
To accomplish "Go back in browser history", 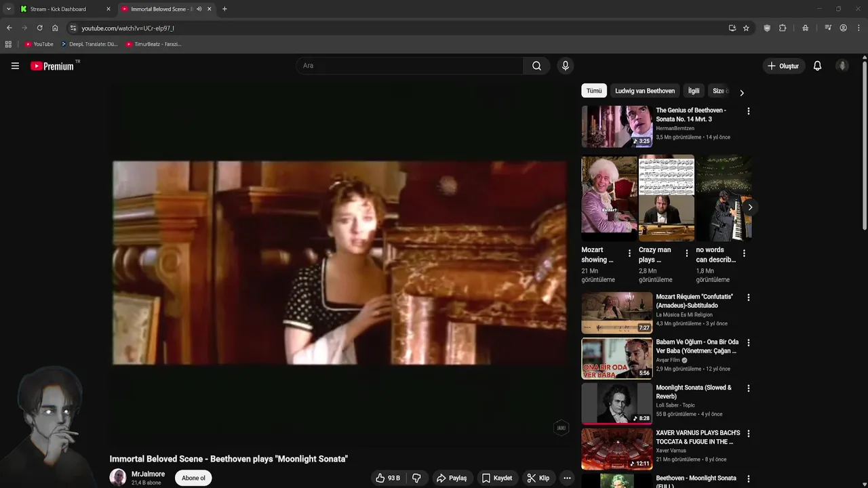I will pos(9,28).
